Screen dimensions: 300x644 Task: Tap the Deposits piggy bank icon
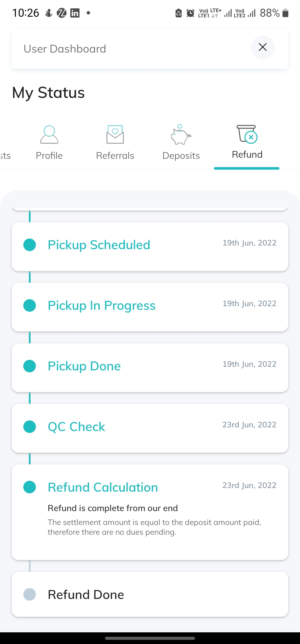pyautogui.click(x=181, y=135)
